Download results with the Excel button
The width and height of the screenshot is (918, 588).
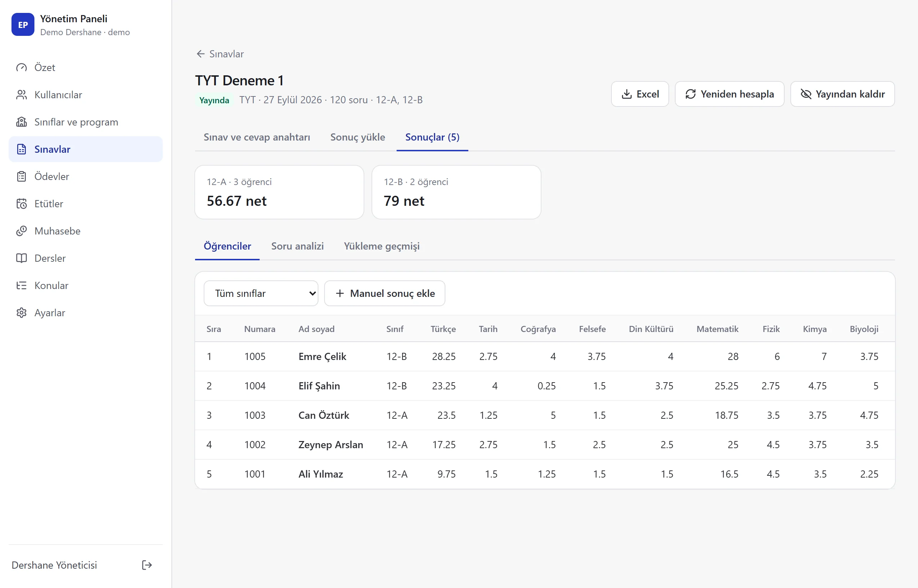coord(640,94)
